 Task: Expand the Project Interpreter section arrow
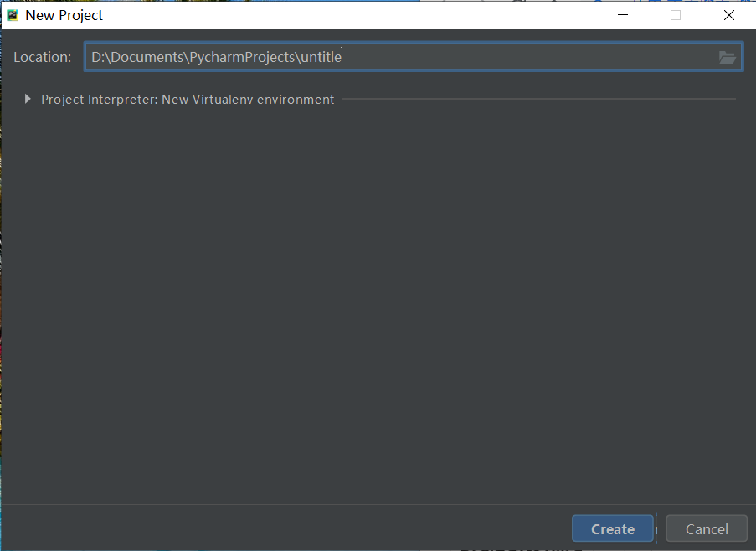coord(28,99)
